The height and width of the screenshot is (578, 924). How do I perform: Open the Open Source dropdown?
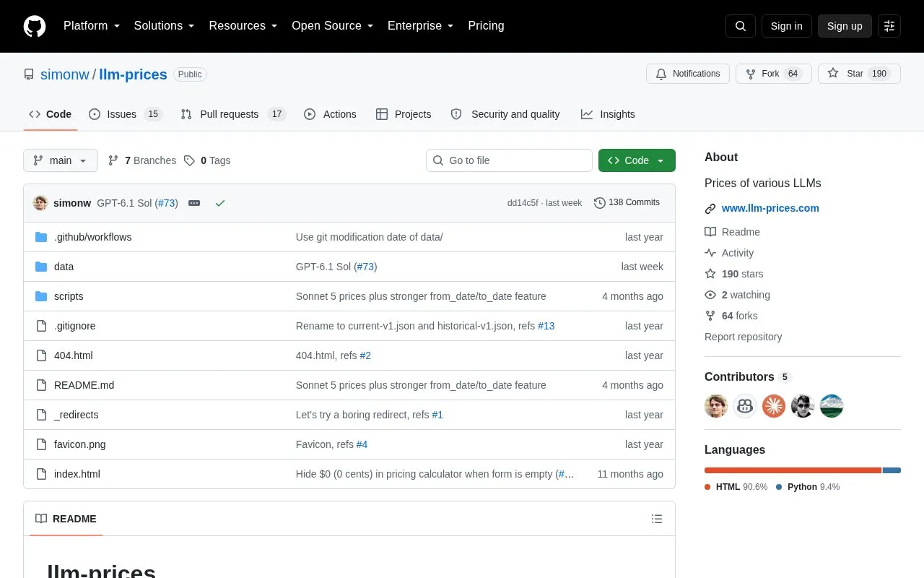[x=333, y=26]
